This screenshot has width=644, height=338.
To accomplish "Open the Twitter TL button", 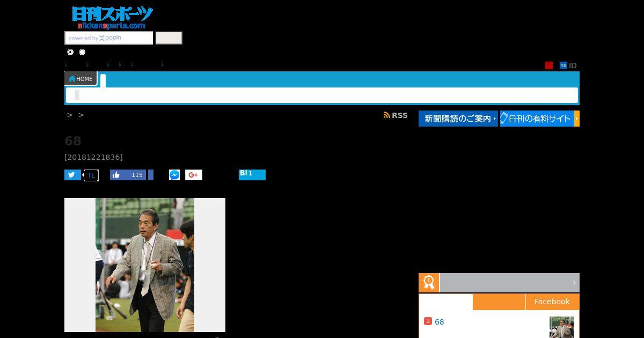I will coord(91,175).
